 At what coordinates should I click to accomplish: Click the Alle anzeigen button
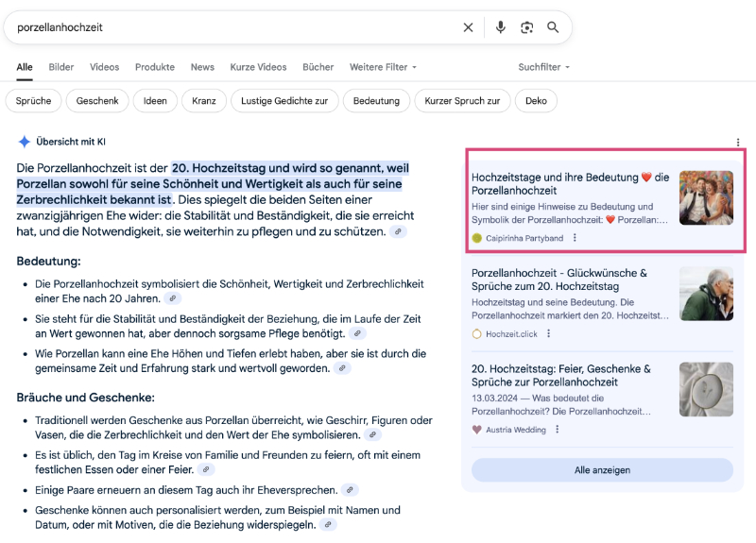click(x=602, y=469)
